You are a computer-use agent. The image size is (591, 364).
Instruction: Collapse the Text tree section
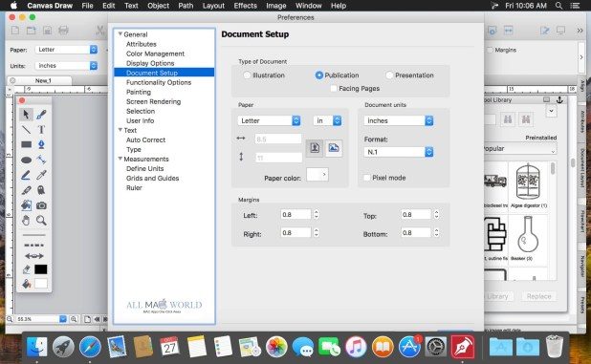click(120, 130)
